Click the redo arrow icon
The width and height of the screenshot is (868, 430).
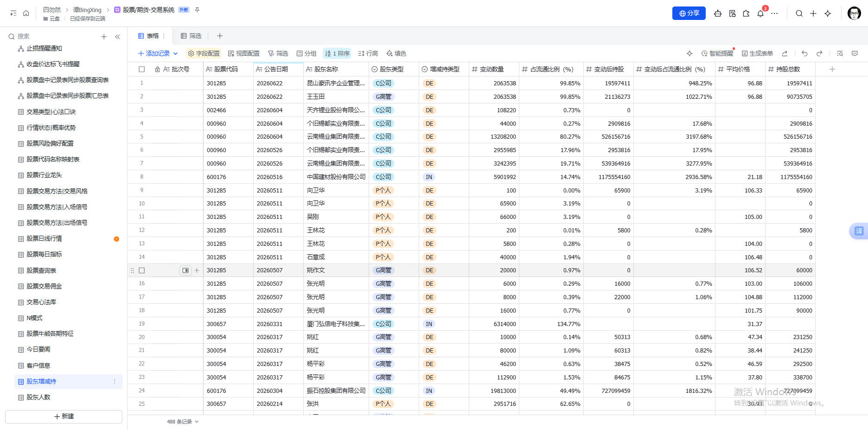point(819,53)
